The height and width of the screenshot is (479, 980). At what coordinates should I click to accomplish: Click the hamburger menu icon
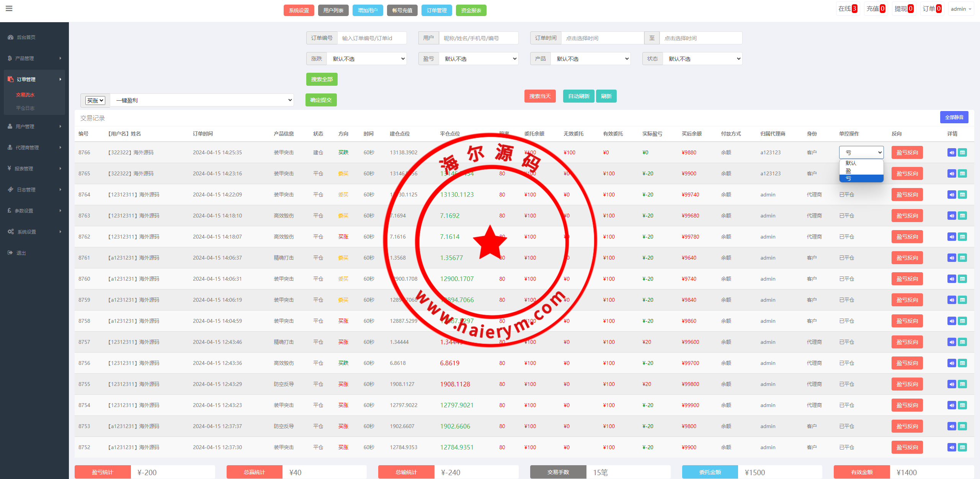9,8
